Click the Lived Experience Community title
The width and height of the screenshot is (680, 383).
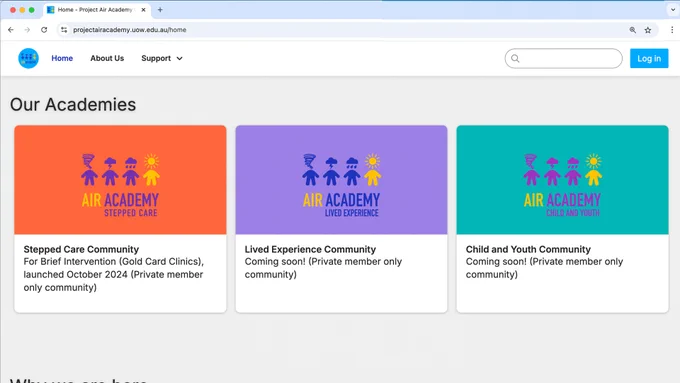pyautogui.click(x=310, y=249)
